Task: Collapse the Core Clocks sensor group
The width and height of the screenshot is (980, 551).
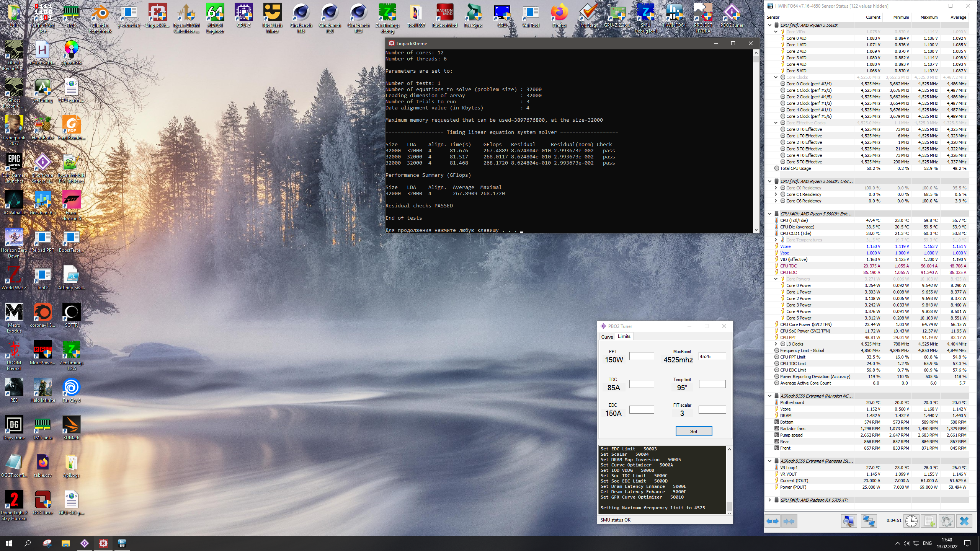Action: click(x=776, y=77)
